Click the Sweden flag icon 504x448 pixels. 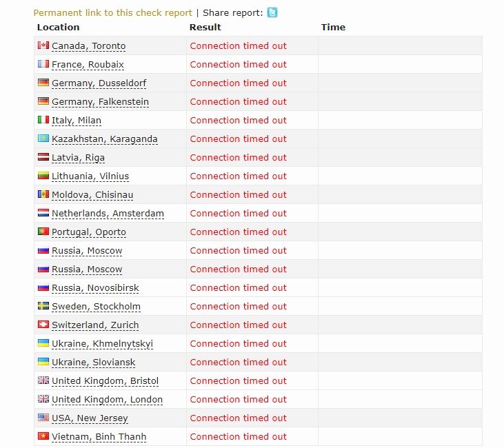click(43, 306)
